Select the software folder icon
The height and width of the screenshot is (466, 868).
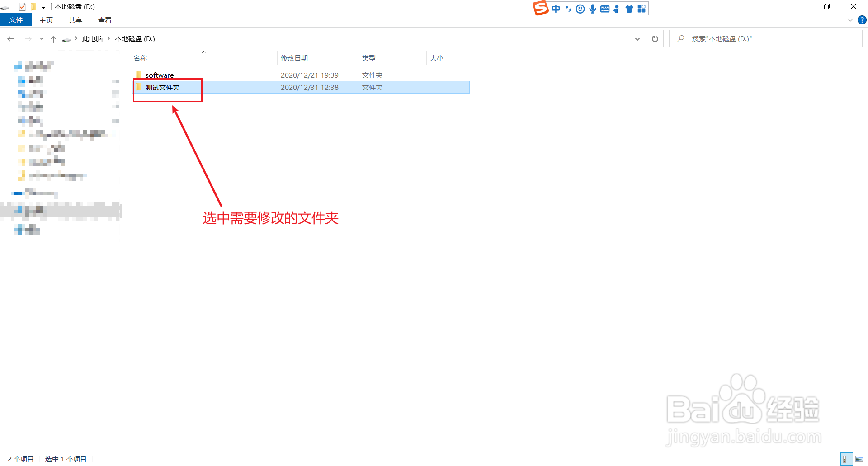138,75
